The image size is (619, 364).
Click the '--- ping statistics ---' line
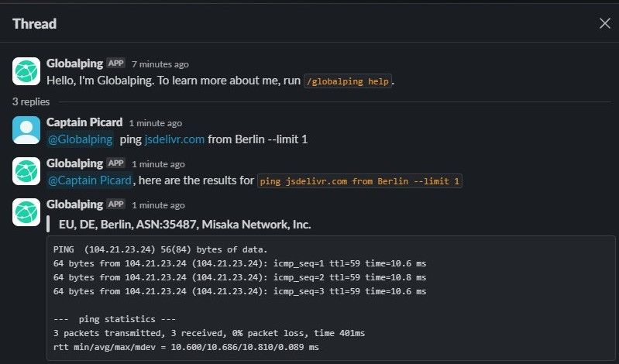[115, 319]
